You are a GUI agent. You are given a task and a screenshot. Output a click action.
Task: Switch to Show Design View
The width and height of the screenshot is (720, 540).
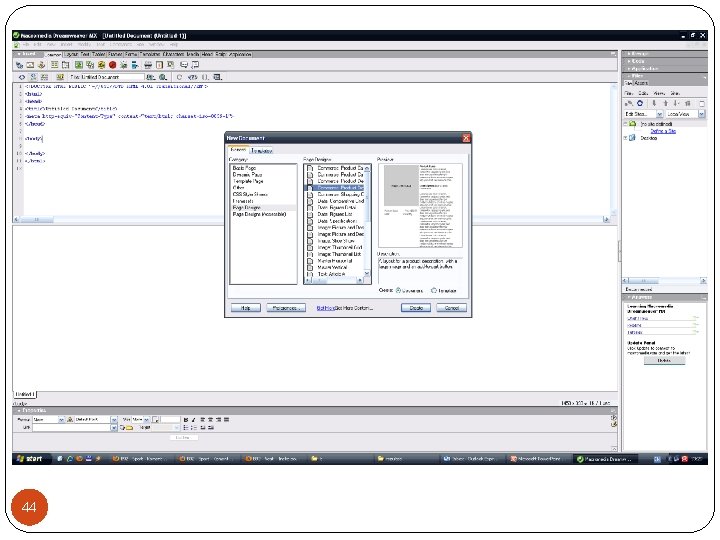(44, 77)
